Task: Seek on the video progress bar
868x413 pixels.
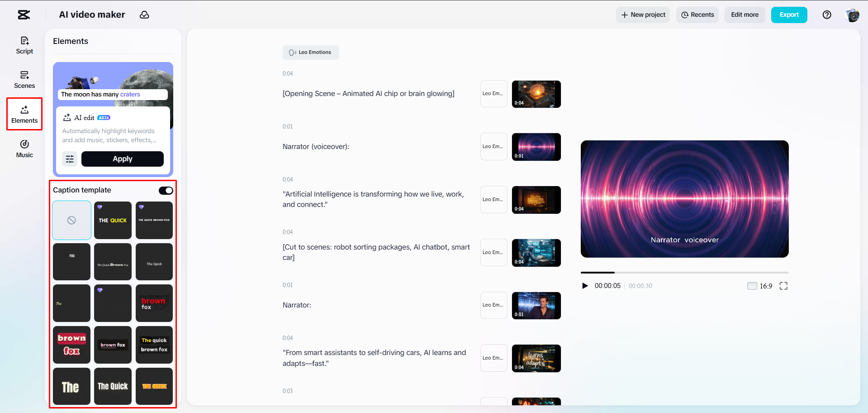Action: [684, 273]
